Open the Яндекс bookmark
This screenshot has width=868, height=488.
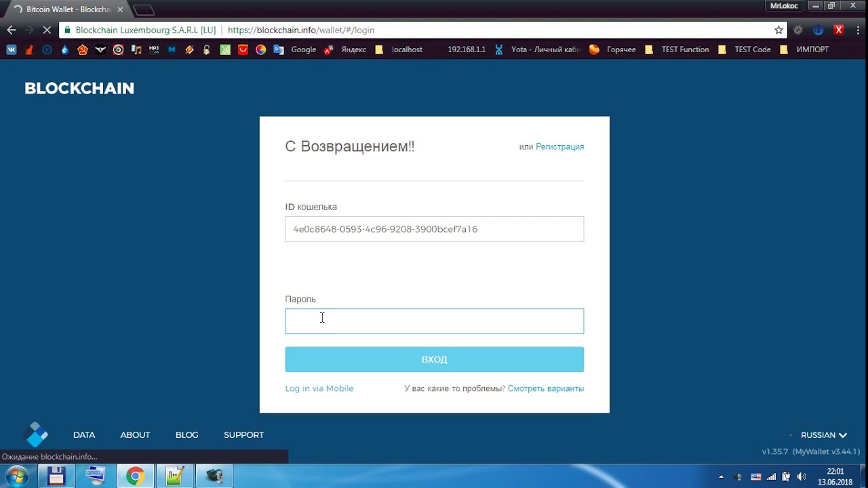pyautogui.click(x=345, y=49)
